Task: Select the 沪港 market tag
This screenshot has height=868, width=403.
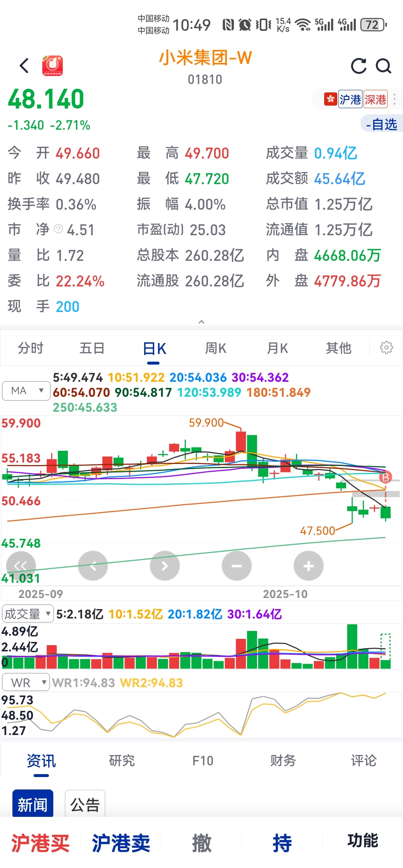Action: coord(350,99)
